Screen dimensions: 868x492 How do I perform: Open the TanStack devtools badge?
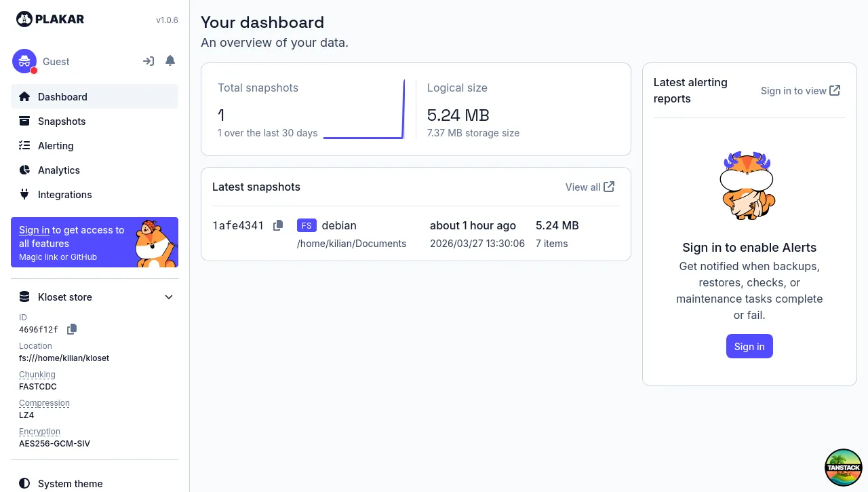coord(843,467)
